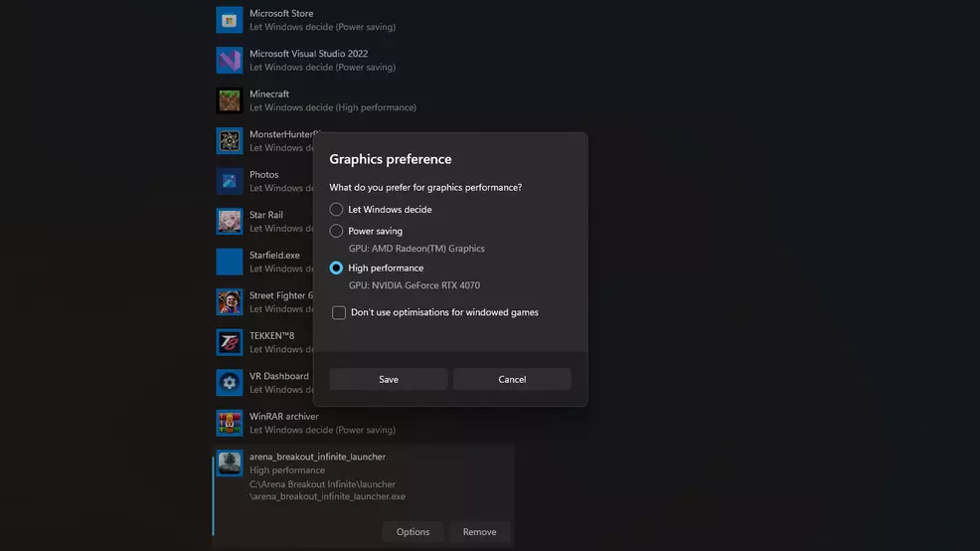
Task: Open Options for arena_breakout_infinite_launcher
Action: (x=412, y=532)
